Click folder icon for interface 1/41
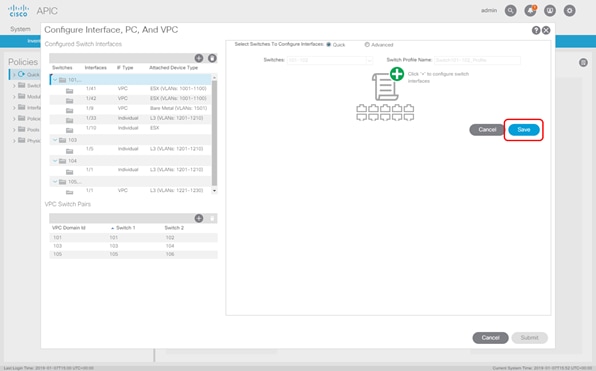This screenshot has width=596, height=371. coord(69,91)
